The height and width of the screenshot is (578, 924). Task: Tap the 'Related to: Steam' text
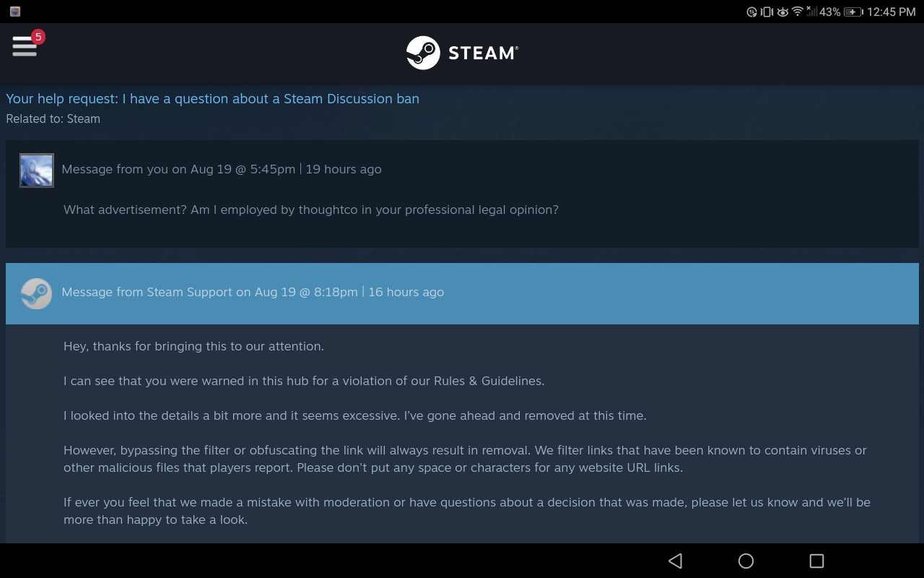click(x=53, y=118)
